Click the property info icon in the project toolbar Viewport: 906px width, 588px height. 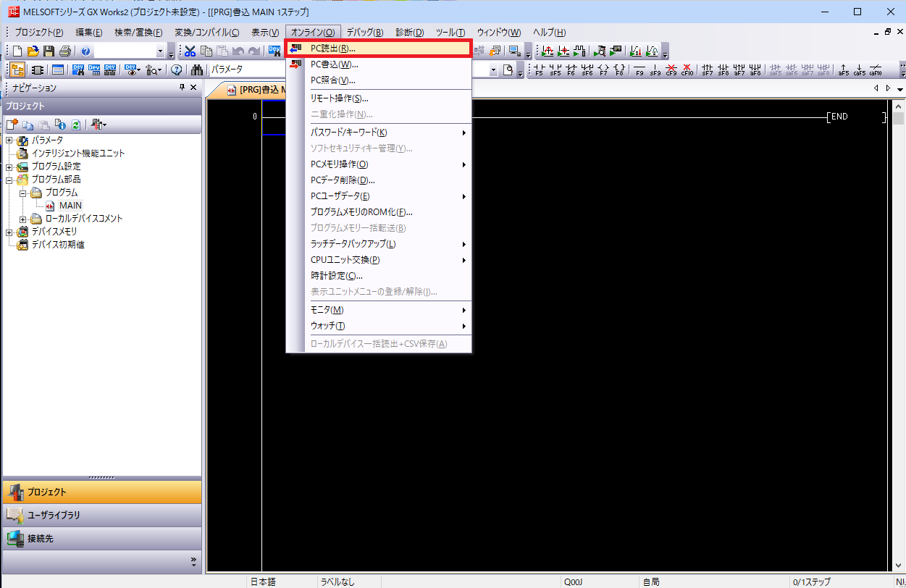[60, 125]
